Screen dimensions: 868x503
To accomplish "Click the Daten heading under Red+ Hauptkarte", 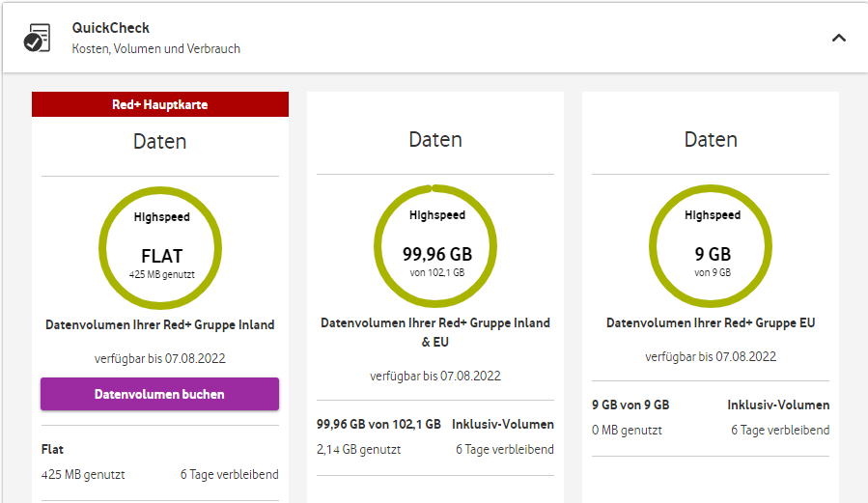I will pyautogui.click(x=160, y=142).
